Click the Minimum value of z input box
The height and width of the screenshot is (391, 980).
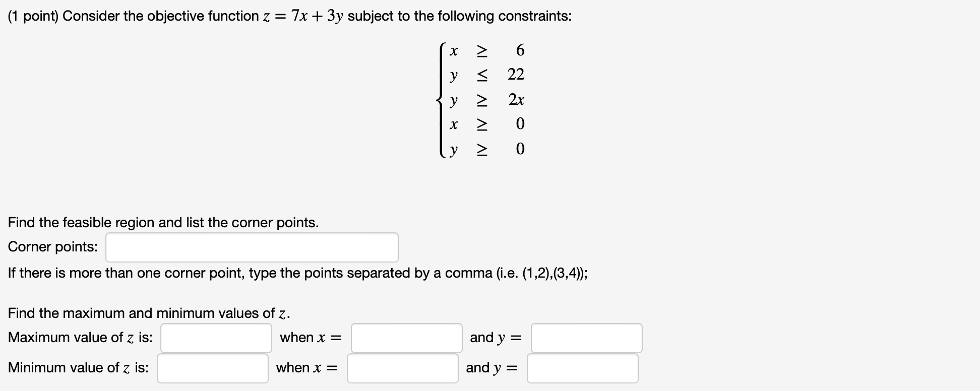tap(212, 368)
